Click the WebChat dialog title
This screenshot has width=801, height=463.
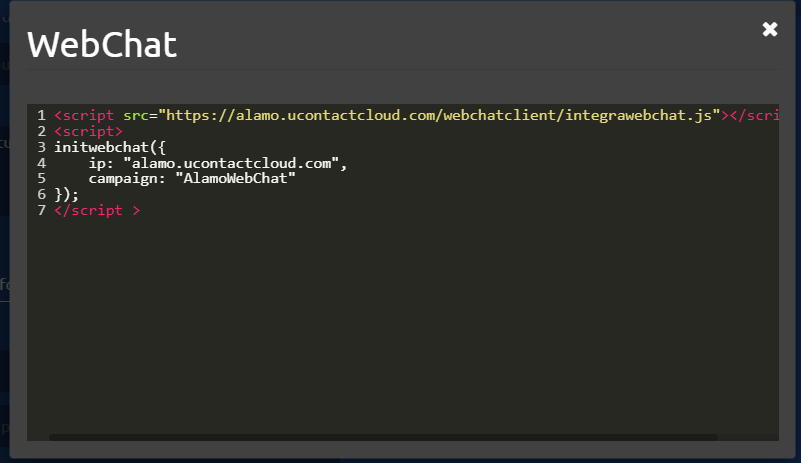[102, 44]
